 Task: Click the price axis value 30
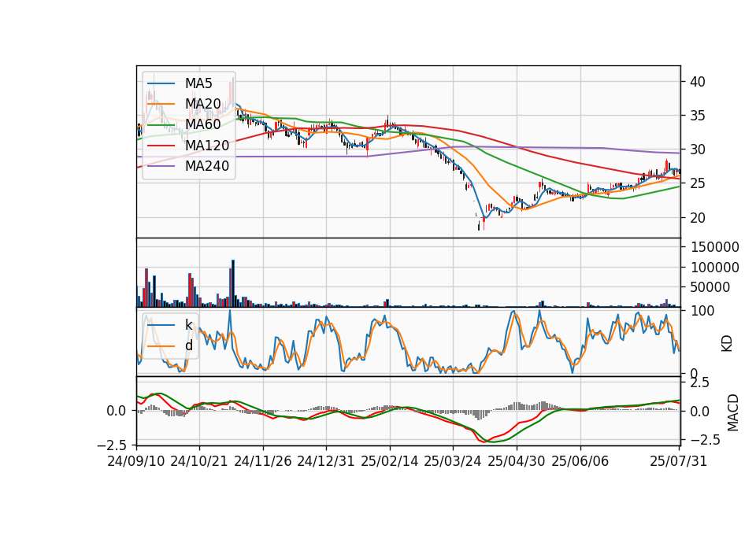698,150
